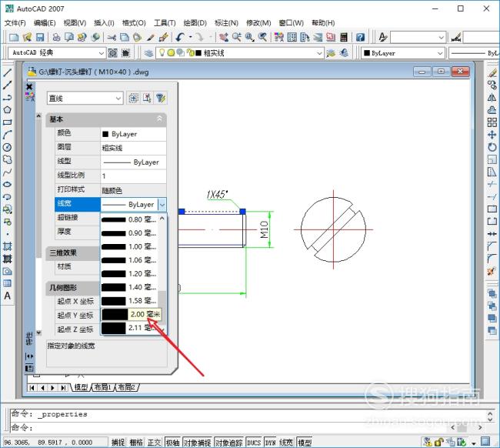
Task: Toggle DUCS in status bar
Action: click(254, 443)
